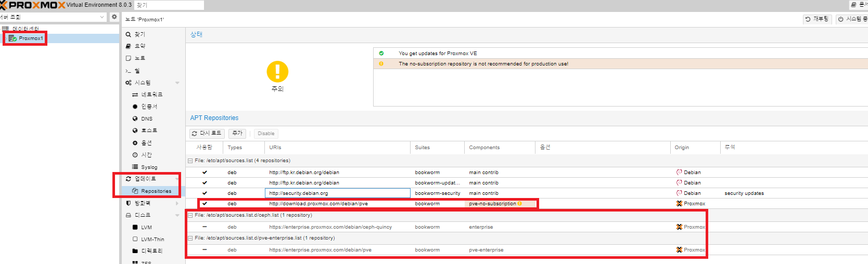This screenshot has height=264, width=868.
Task: Click the Shutdown (시스템 종료) button
Action: click(852, 19)
